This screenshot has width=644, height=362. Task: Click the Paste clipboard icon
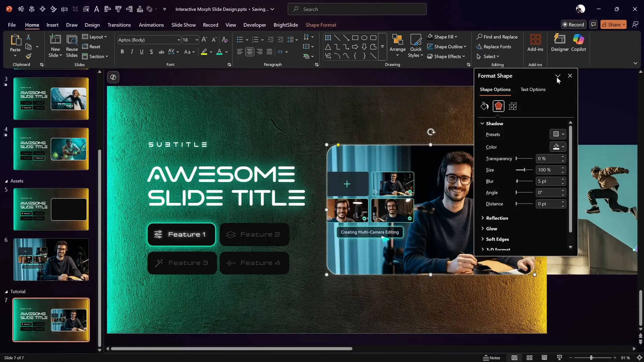click(x=15, y=40)
